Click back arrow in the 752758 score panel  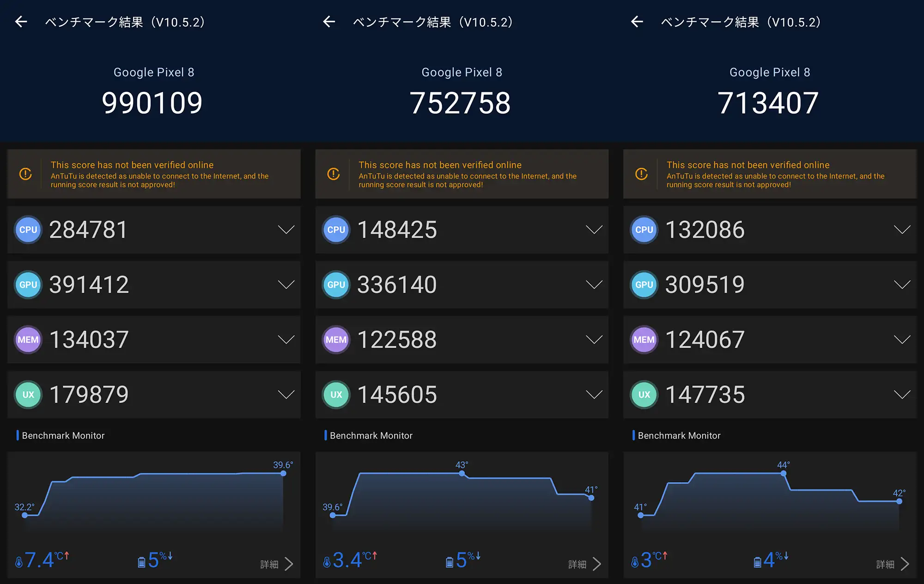pos(329,22)
